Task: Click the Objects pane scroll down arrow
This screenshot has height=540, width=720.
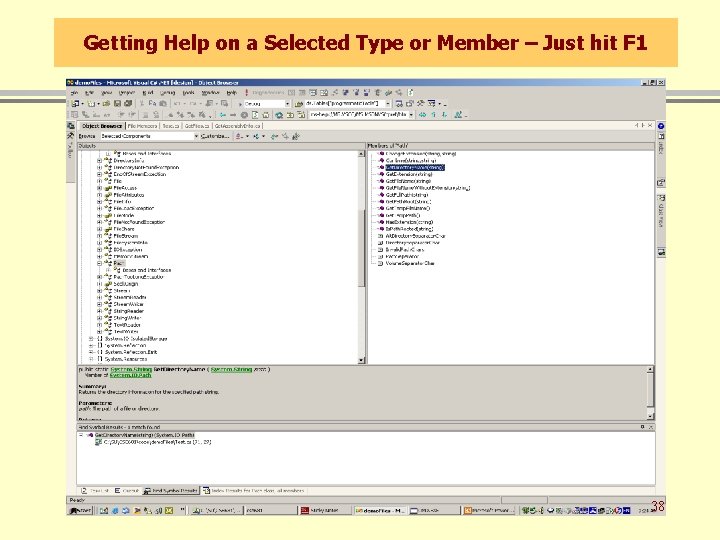Action: (x=361, y=360)
